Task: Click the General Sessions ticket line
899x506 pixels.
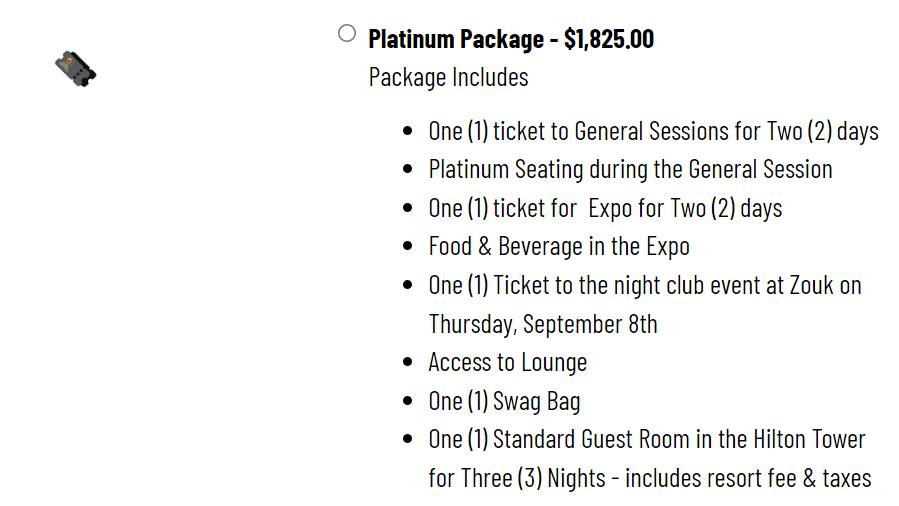Action: coord(654,131)
